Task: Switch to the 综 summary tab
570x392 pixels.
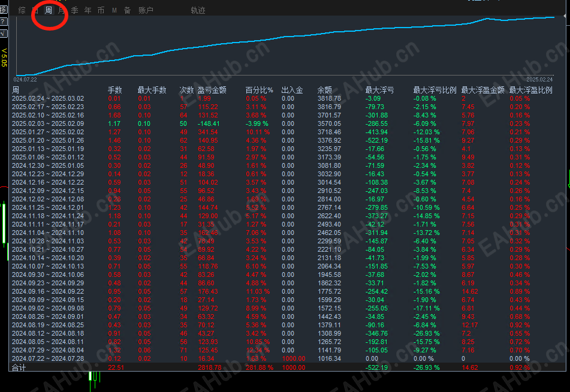Action: (22, 10)
